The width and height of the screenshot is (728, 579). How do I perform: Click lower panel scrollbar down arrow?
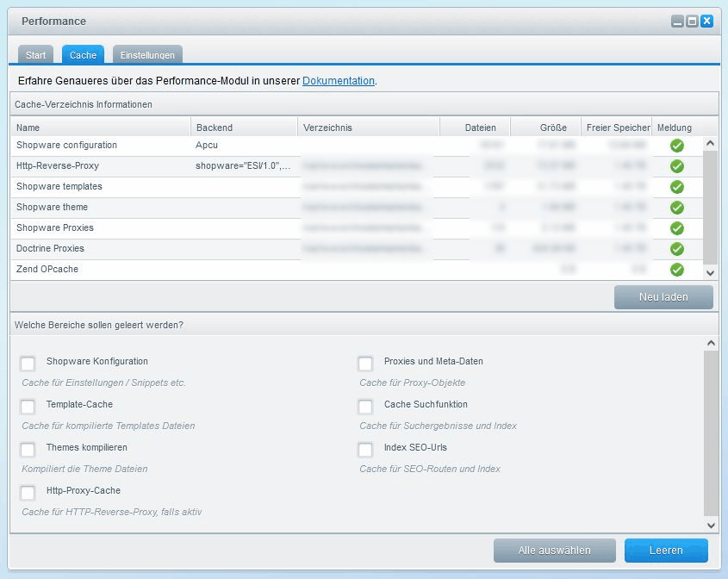point(711,526)
